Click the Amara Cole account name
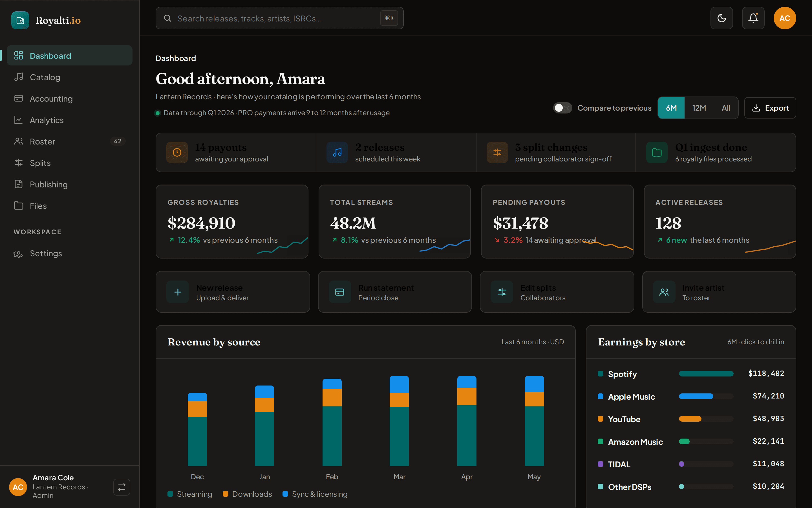This screenshot has height=508, width=812. click(x=53, y=478)
